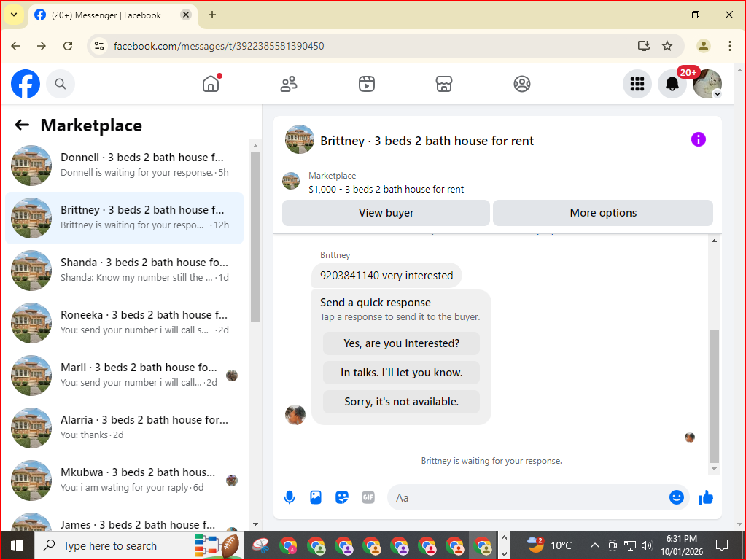746x560 pixels.
Task: Bookmark this page with the star
Action: pos(667,46)
